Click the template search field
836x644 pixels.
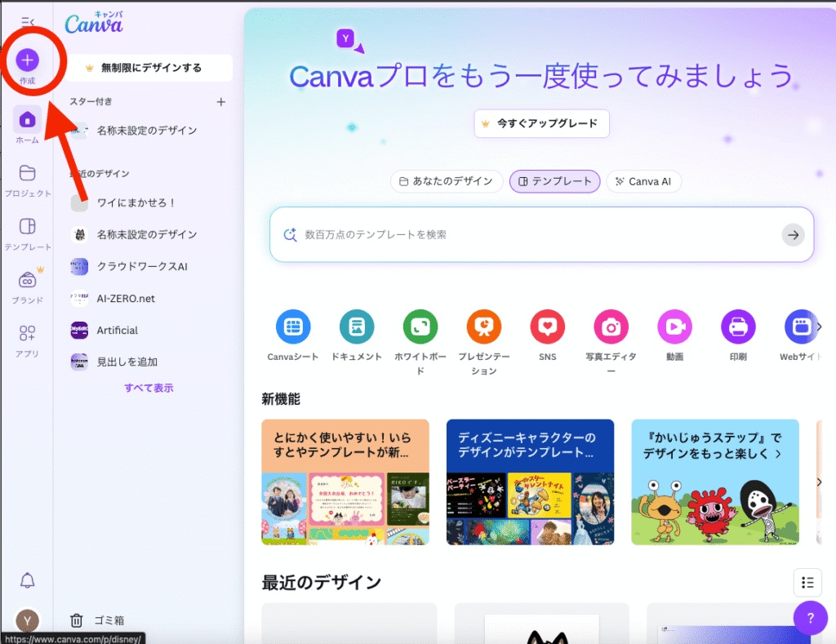[x=541, y=234]
